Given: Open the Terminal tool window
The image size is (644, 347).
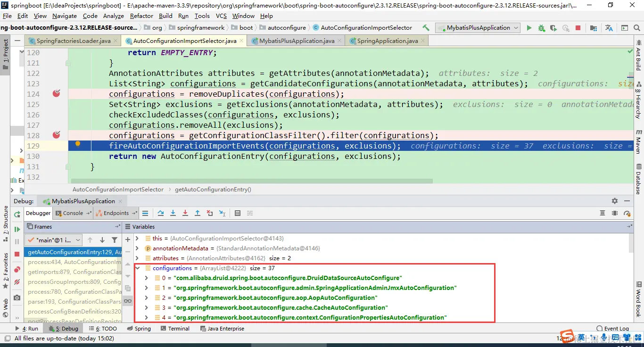Looking at the screenshot, I should click(x=175, y=329).
